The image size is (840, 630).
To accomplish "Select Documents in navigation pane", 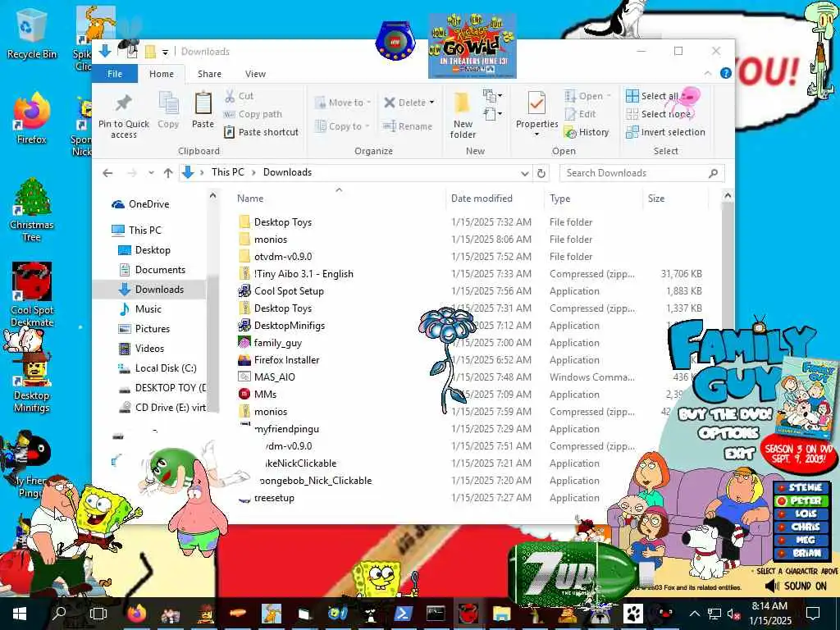I will tap(160, 269).
